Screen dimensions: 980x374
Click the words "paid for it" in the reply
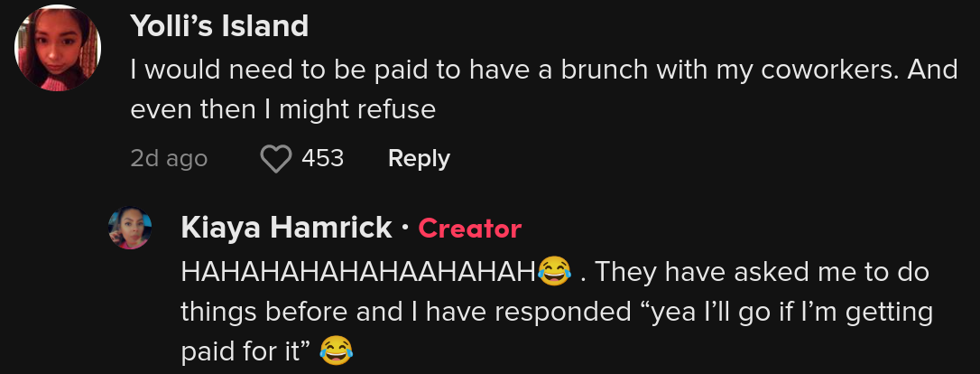tap(242, 351)
